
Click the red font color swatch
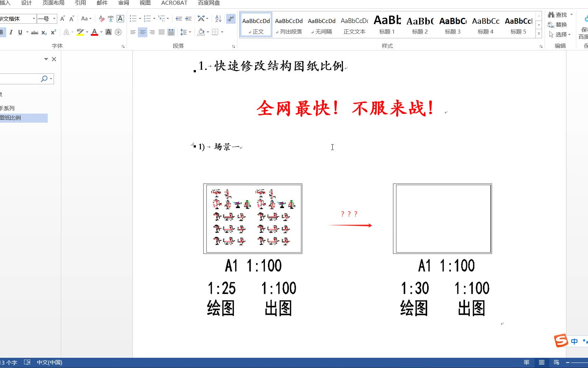94,34
